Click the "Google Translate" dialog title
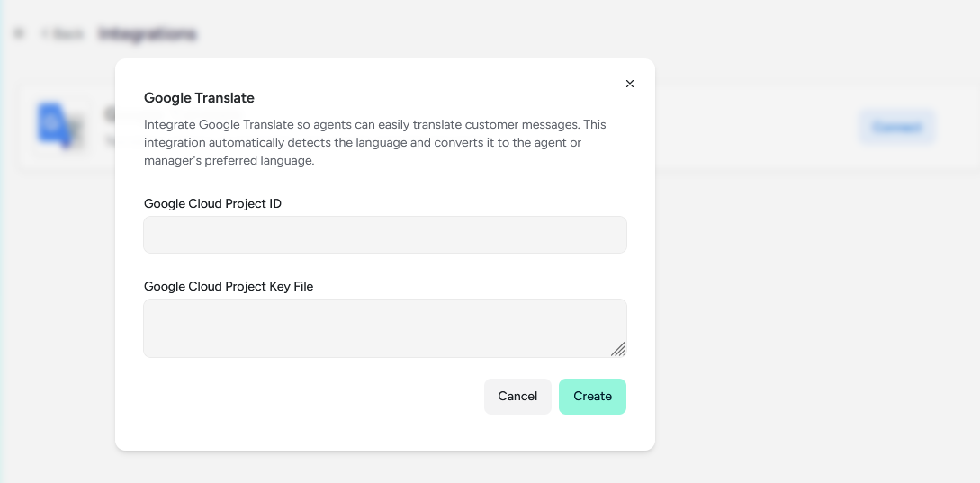 point(199,98)
